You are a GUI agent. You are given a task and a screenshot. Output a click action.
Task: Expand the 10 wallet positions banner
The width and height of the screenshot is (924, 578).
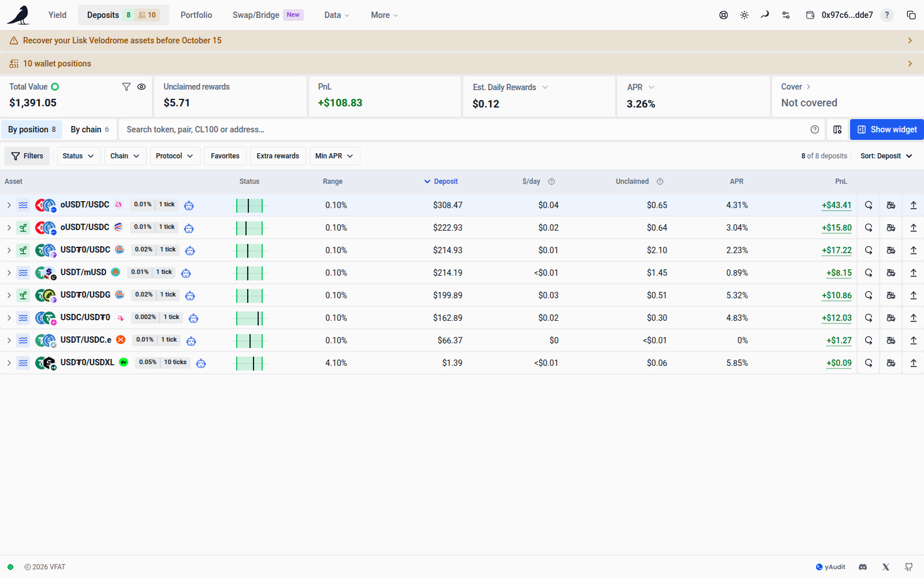tap(462, 64)
